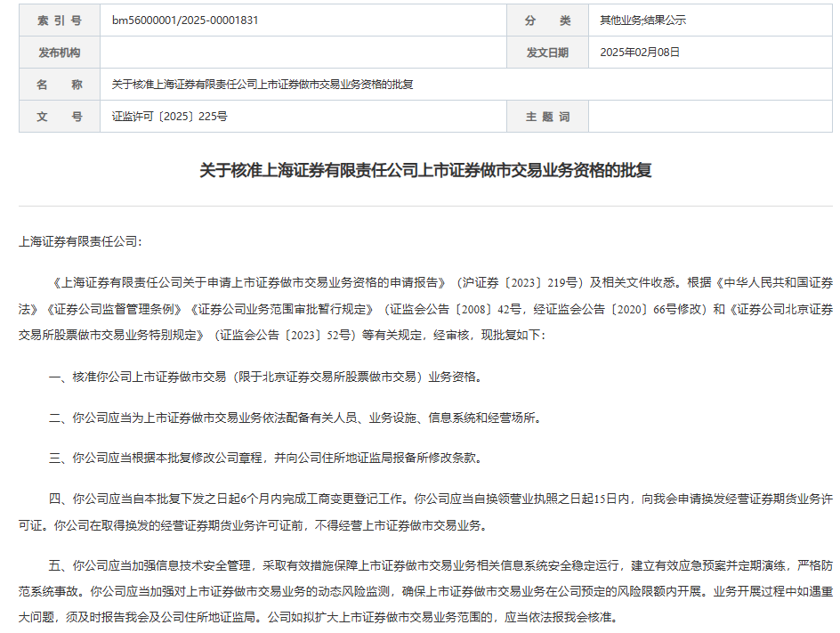The width and height of the screenshot is (840, 633).
Task: Click clause 一 about 核准你公司上市证券做市交易
Action: [x=264, y=377]
